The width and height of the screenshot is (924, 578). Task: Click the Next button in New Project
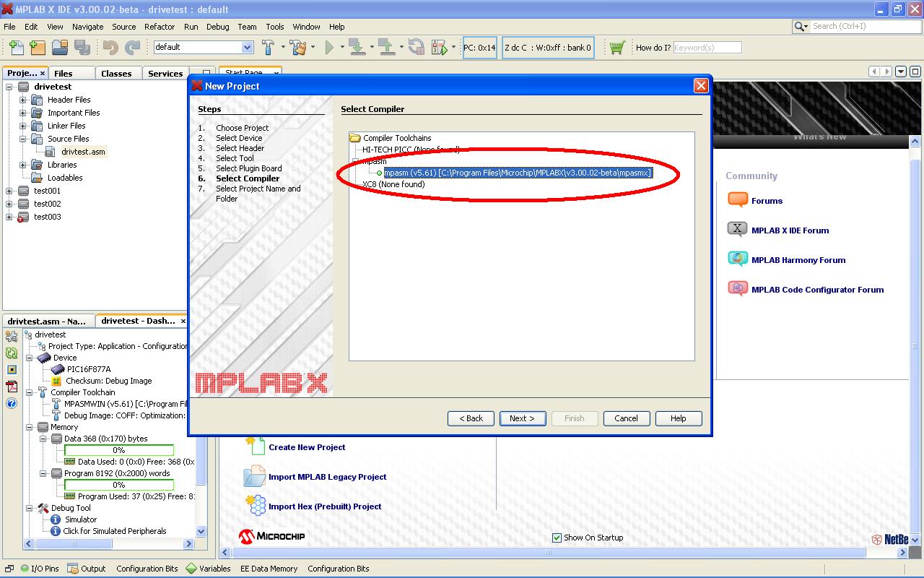coord(522,418)
